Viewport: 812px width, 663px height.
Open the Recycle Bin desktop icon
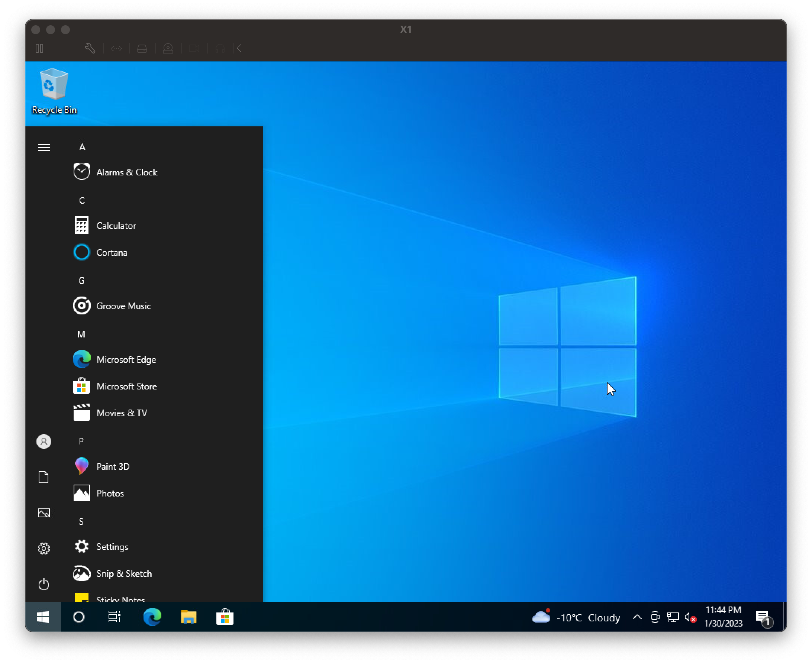(54, 91)
